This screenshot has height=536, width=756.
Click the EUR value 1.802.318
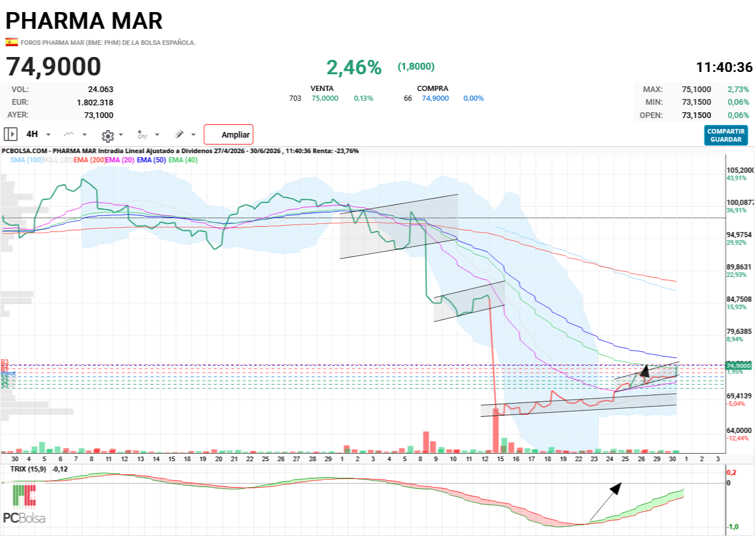(95, 102)
